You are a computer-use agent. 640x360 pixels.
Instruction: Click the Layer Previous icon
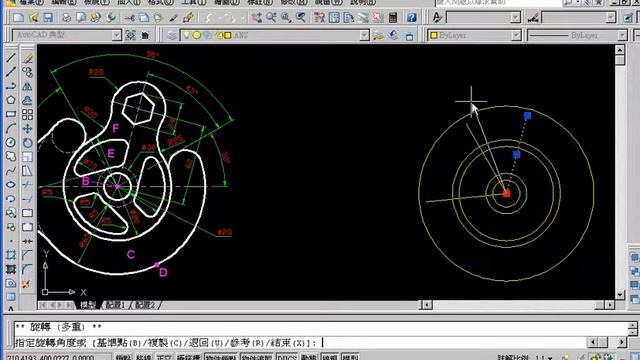[x=393, y=36]
